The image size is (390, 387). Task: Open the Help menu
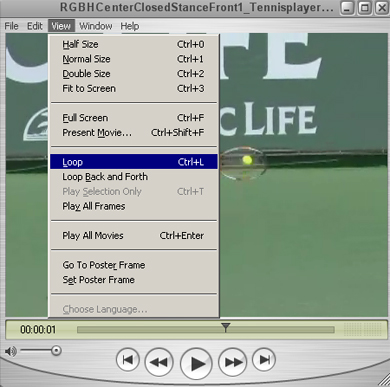pos(130,26)
